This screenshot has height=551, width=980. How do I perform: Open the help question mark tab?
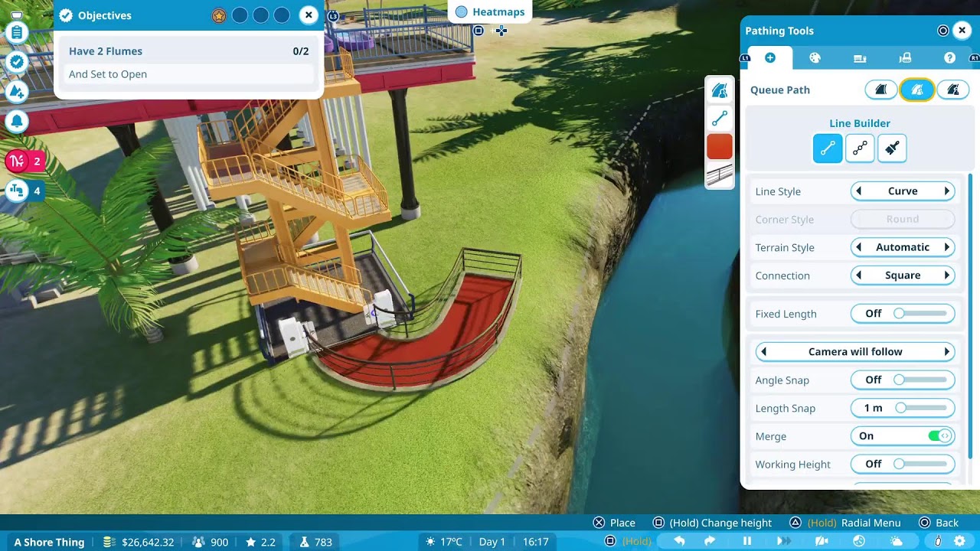tap(949, 58)
